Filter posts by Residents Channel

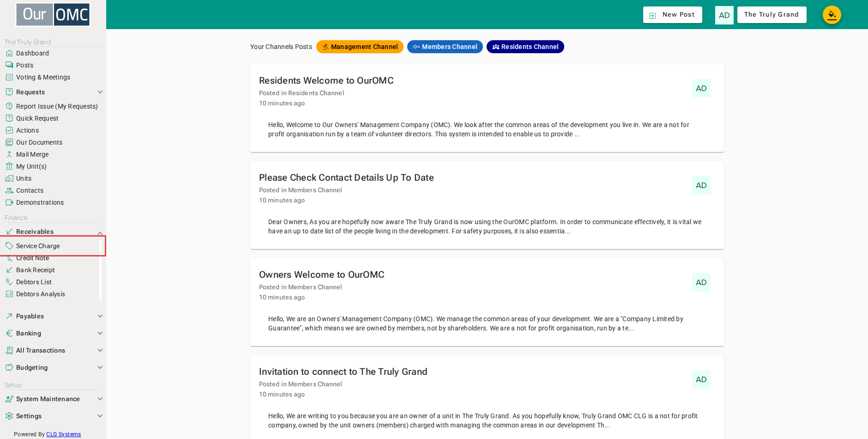click(525, 47)
